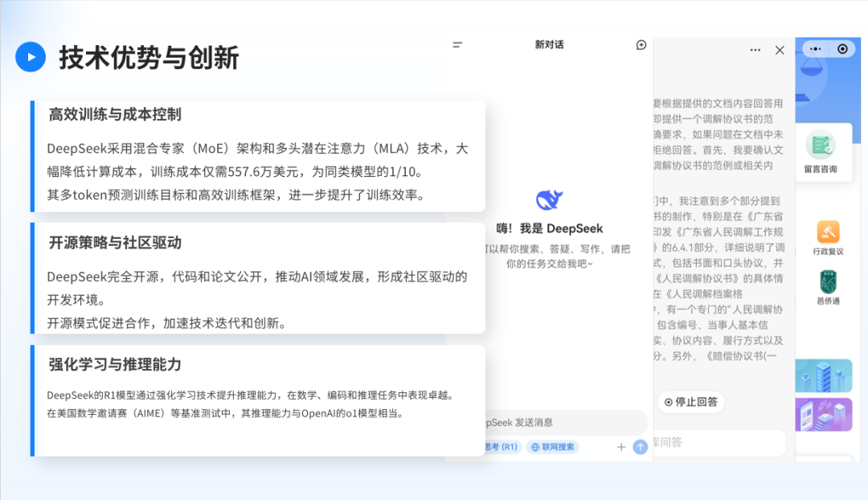Open the 邑侨通 green icon
The width and height of the screenshot is (868, 500).
[828, 282]
